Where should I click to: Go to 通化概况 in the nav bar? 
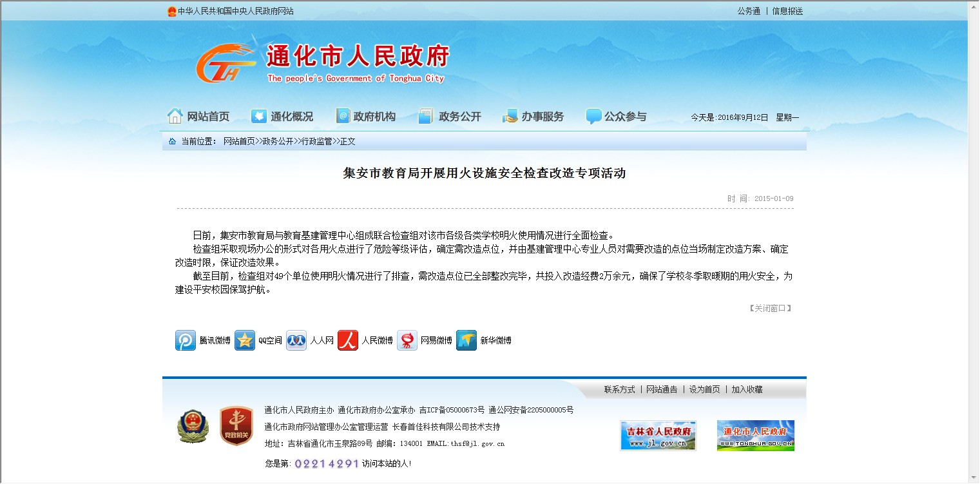[x=282, y=117]
